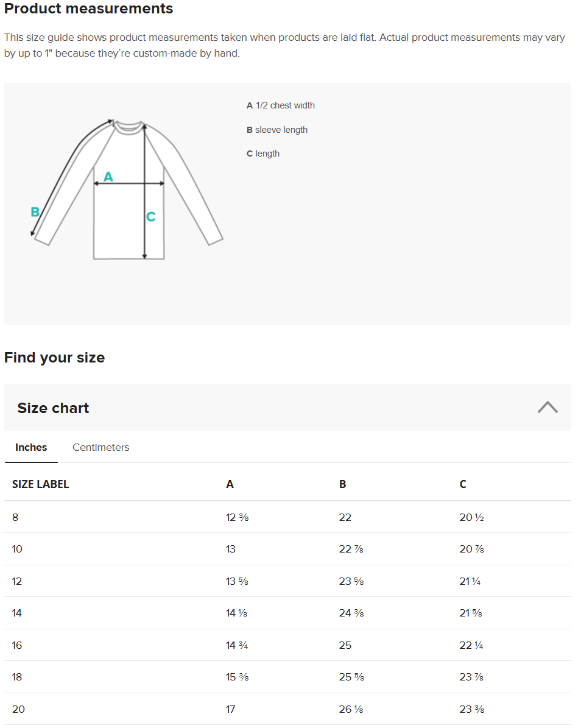Click the "Find your size" heading

54,358
